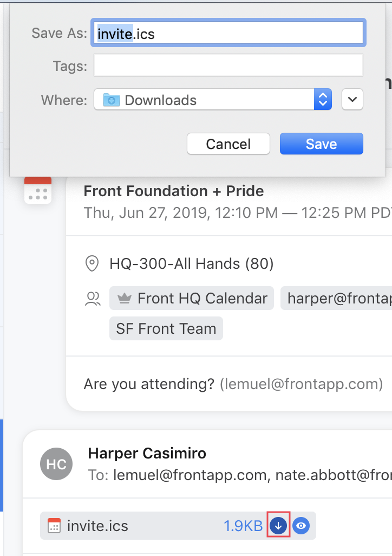Click the Harper Casimiro sender name
Screen dimensions: 392x556
point(147,453)
